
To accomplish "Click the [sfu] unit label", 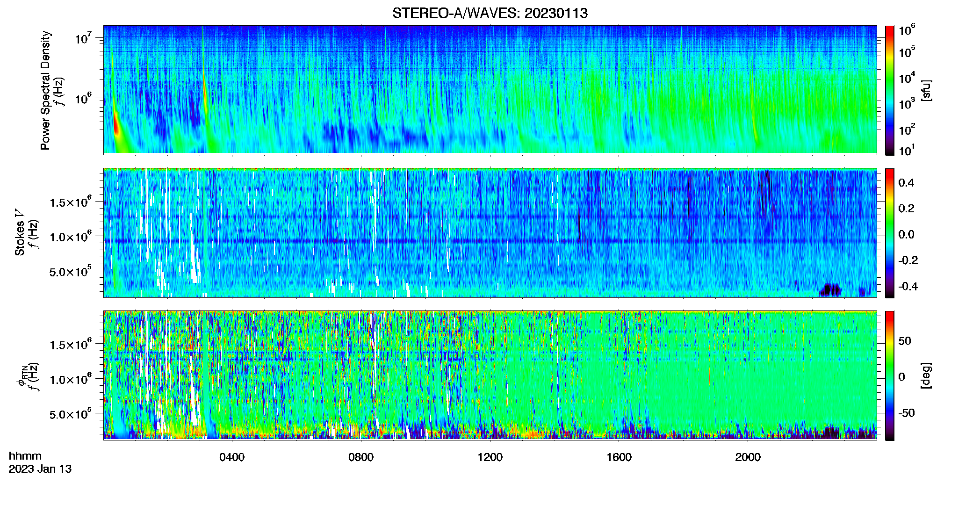I will (x=926, y=90).
